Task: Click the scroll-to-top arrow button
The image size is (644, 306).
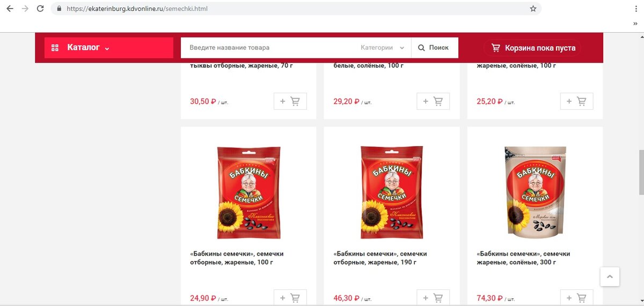Action: pyautogui.click(x=610, y=277)
